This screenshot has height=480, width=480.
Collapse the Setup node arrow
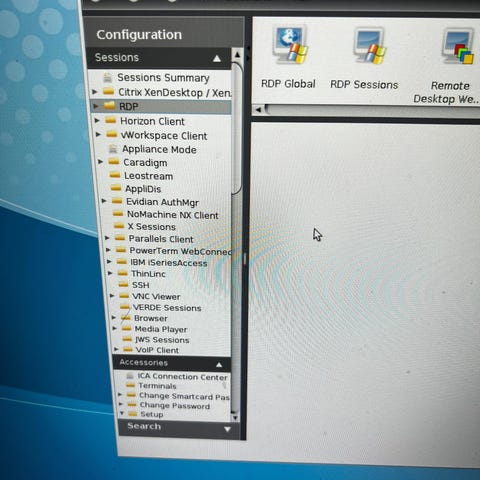(122, 413)
